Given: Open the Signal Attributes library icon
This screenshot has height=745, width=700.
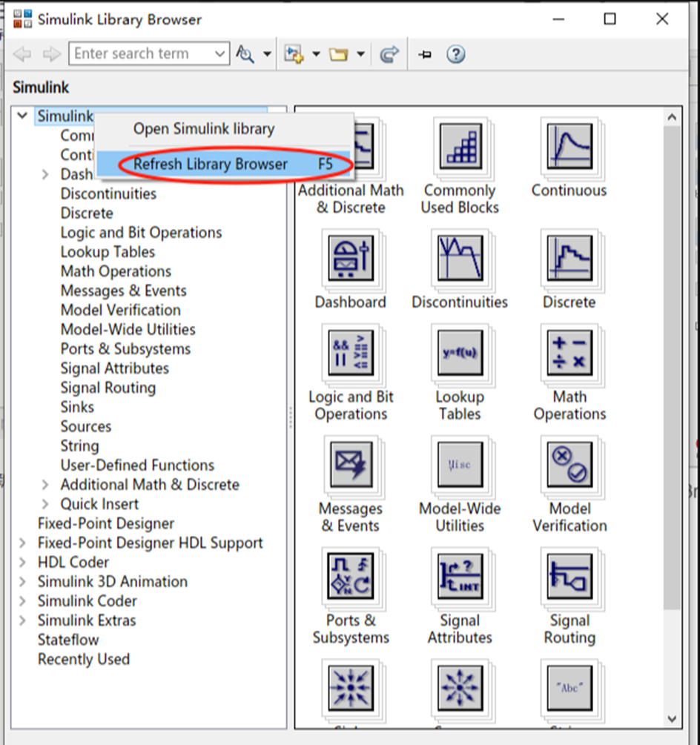Looking at the screenshot, I should click(460, 577).
